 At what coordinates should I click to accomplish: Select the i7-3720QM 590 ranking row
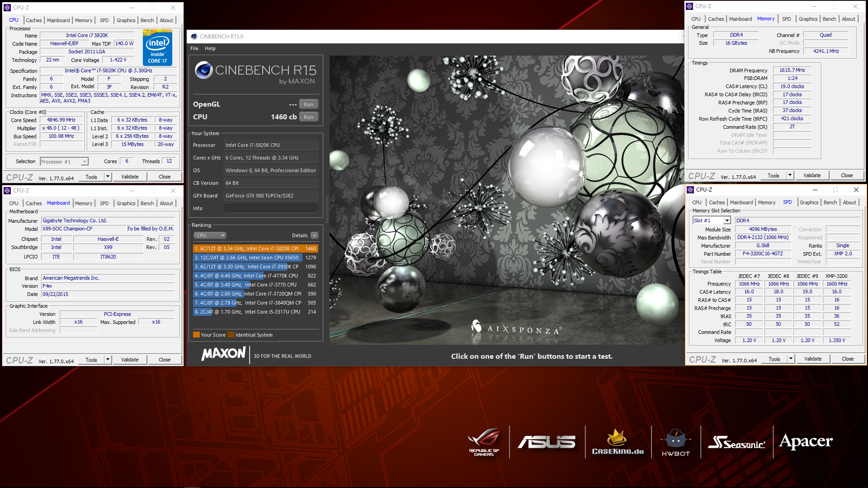point(255,294)
